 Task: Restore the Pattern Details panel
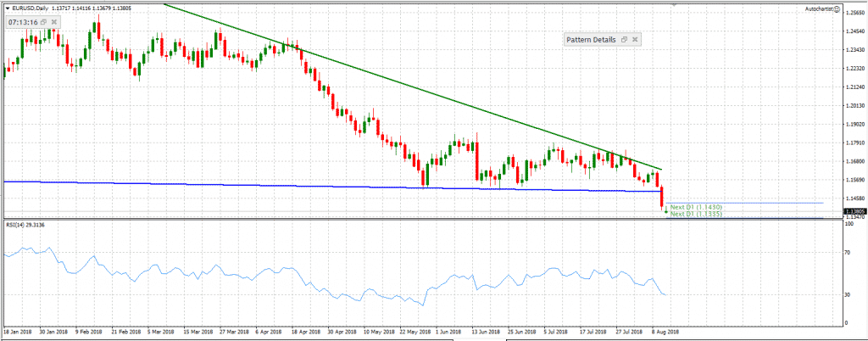tap(624, 40)
